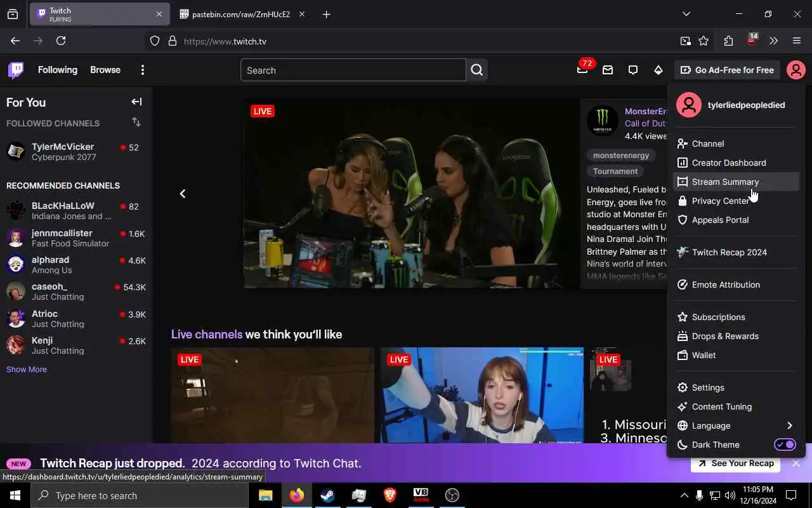The width and height of the screenshot is (812, 508).
Task: Open the jennmcallister recommended channel
Action: click(76, 238)
